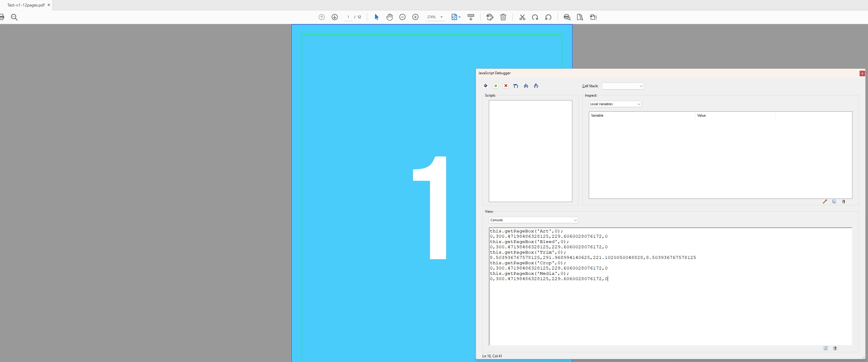The width and height of the screenshot is (868, 362).
Task: Choose the arrow Selection tool in toolbar
Action: coord(377,17)
